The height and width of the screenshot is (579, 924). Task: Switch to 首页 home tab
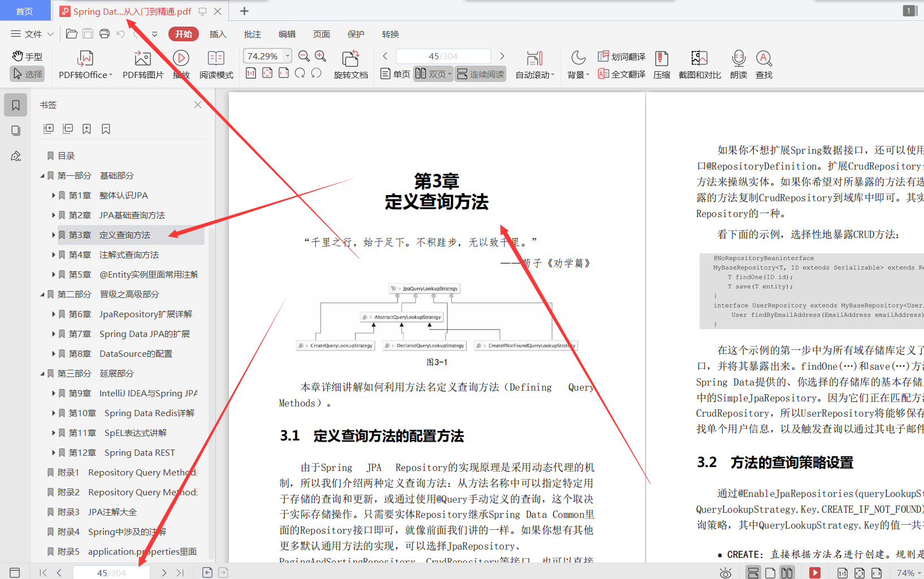tap(25, 11)
